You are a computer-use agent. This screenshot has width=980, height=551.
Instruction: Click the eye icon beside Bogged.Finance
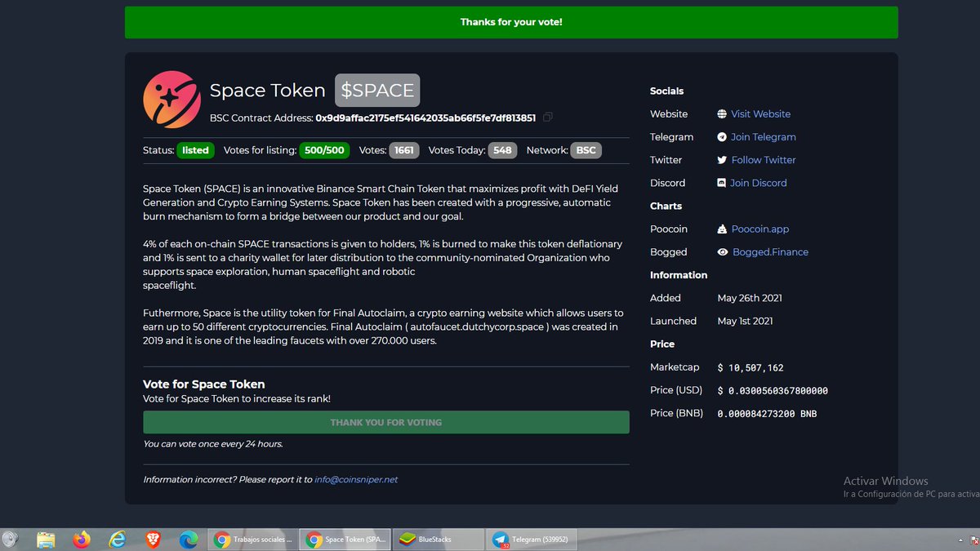(x=723, y=252)
